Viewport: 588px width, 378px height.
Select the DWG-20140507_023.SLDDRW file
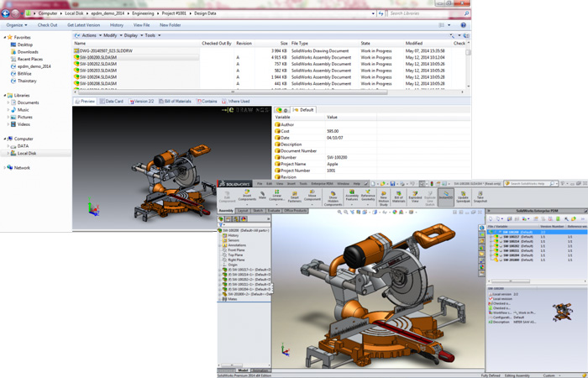coord(103,50)
